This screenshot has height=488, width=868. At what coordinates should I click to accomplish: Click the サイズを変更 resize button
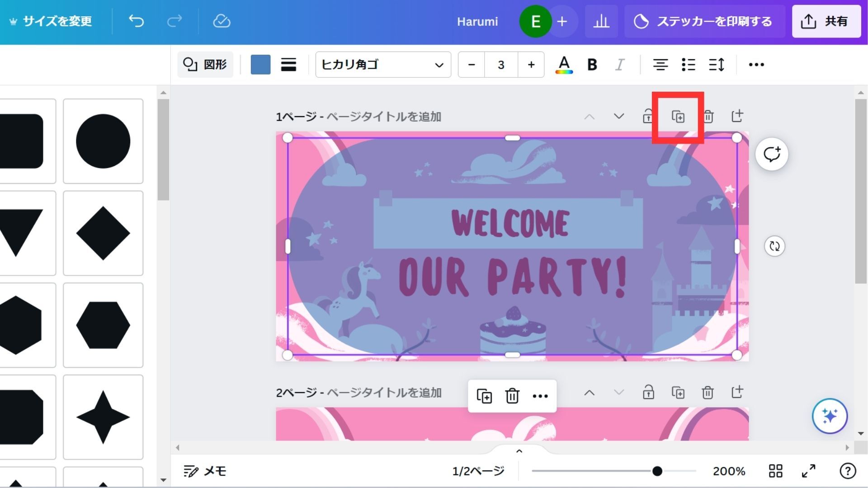(50, 21)
